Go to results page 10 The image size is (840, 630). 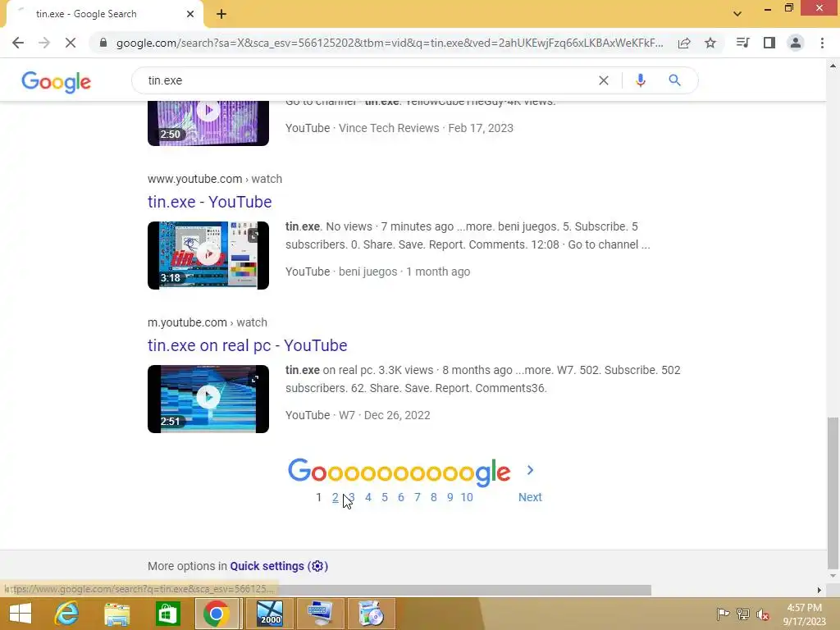pos(467,497)
